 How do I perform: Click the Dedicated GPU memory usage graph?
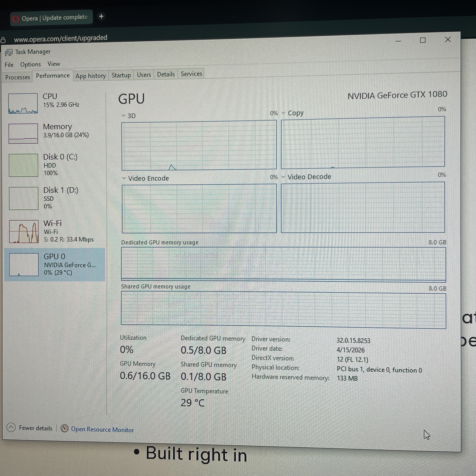click(x=284, y=264)
